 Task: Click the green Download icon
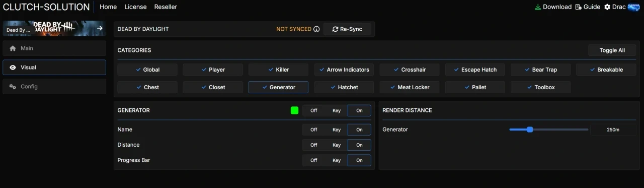(x=538, y=7)
